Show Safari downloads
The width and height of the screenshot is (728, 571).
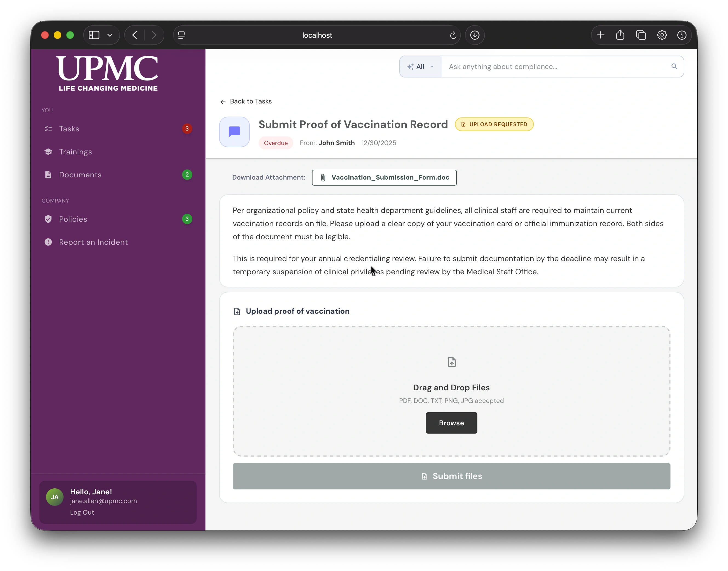475,35
